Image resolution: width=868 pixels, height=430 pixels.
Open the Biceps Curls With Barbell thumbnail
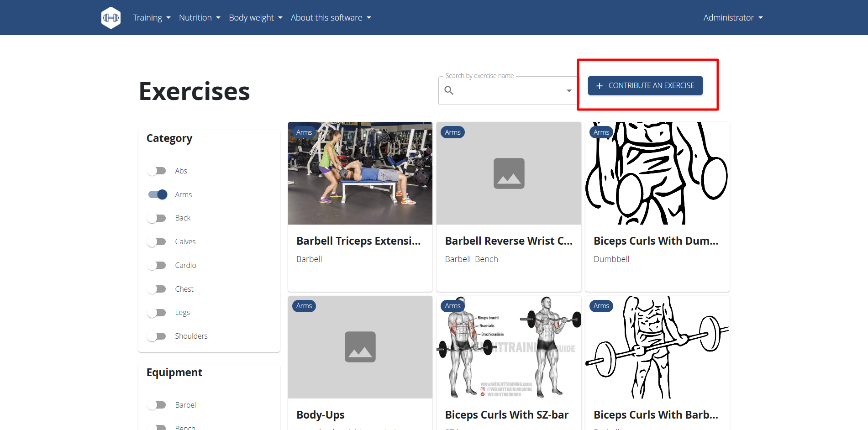(657, 347)
